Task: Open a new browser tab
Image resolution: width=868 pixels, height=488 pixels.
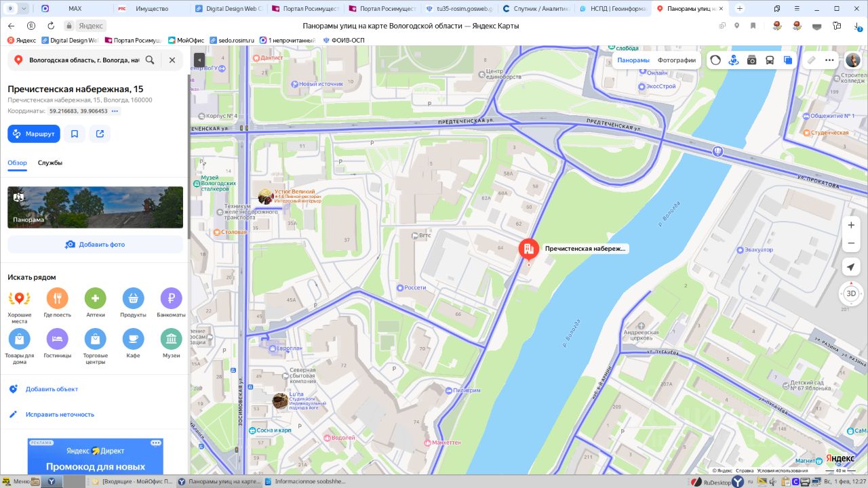Action: tap(739, 8)
